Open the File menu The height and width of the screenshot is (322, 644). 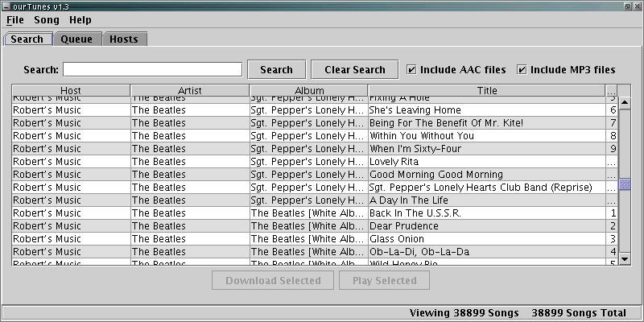click(15, 20)
